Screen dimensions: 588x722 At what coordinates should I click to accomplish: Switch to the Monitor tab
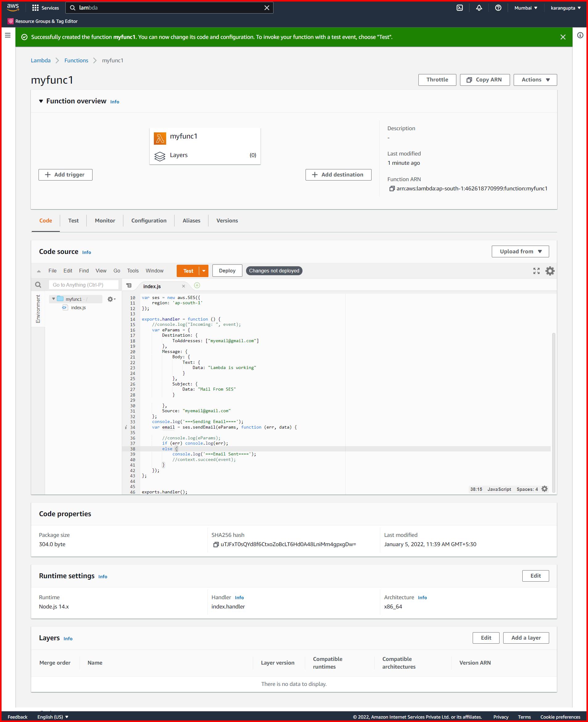coord(105,220)
